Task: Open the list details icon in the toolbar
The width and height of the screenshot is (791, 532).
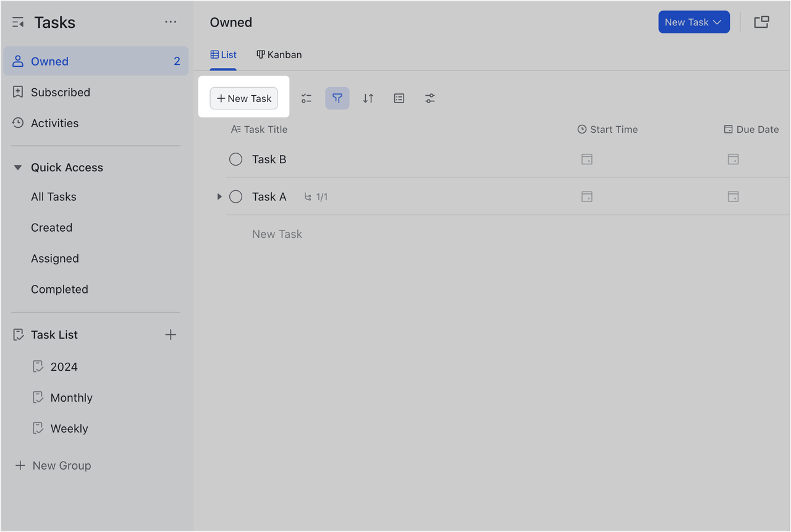Action: [399, 98]
